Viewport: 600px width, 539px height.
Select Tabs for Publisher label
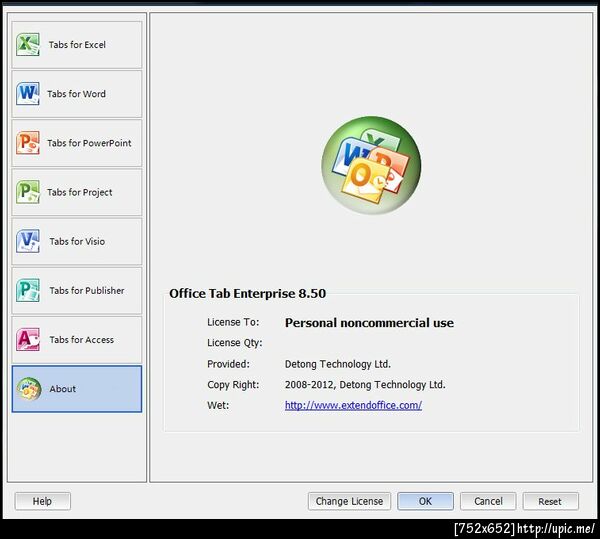point(87,291)
